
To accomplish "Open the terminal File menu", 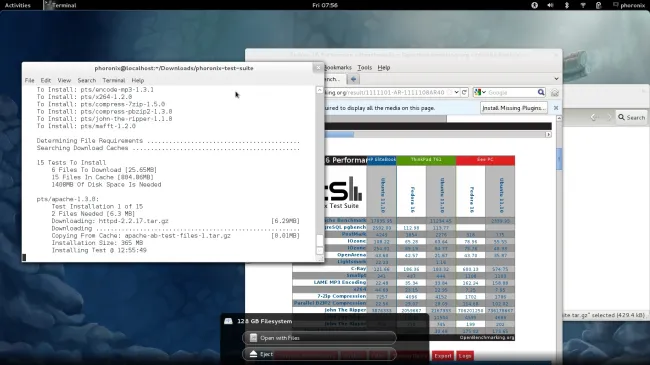I will [x=29, y=80].
